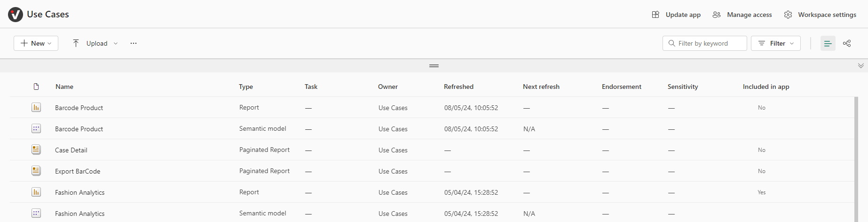Click the Fashion Analytics semantic model icon
The width and height of the screenshot is (868, 222).
tap(36, 213)
